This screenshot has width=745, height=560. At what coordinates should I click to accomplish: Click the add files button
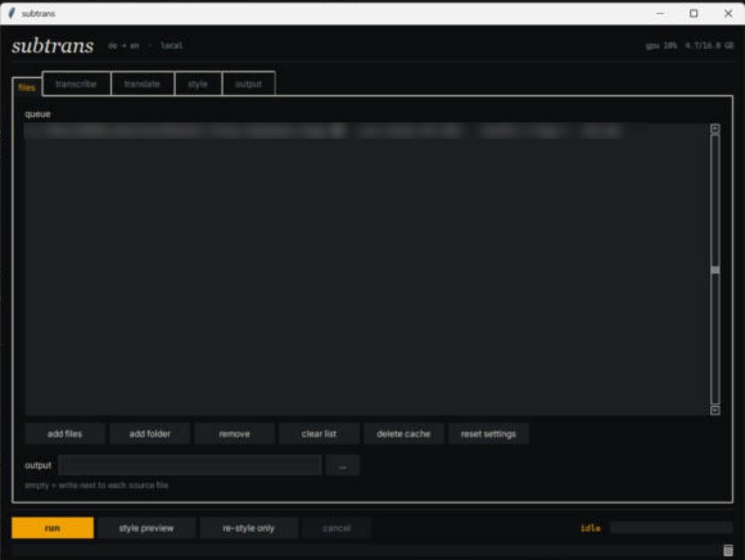click(x=65, y=434)
